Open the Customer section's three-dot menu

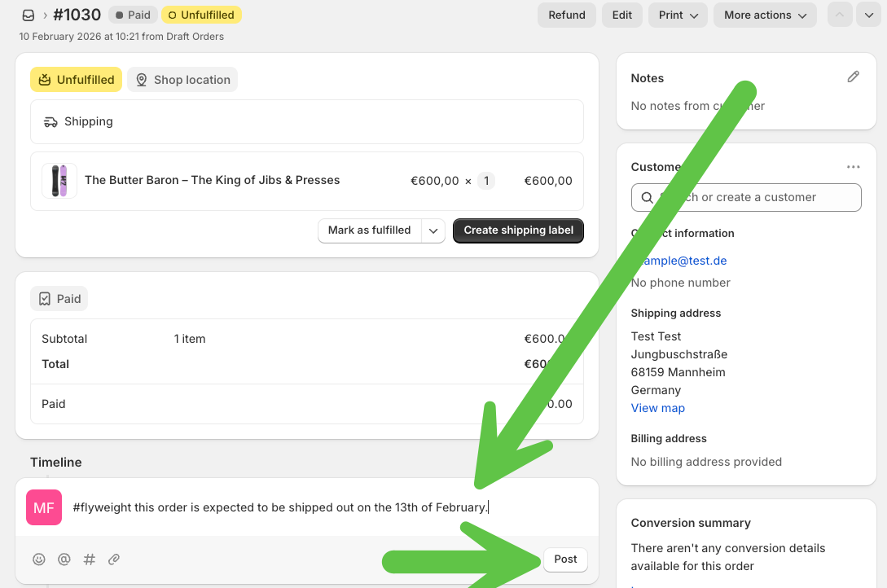coord(853,166)
